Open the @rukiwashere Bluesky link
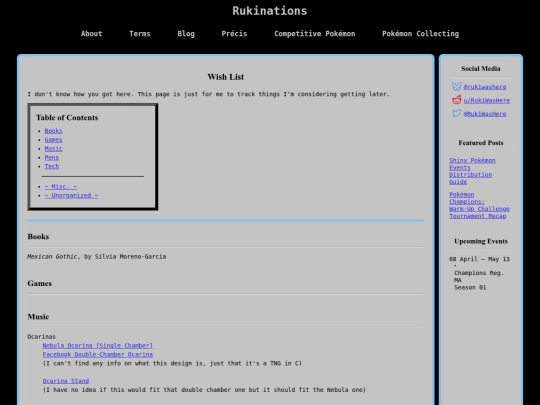540x405 pixels. [x=485, y=87]
